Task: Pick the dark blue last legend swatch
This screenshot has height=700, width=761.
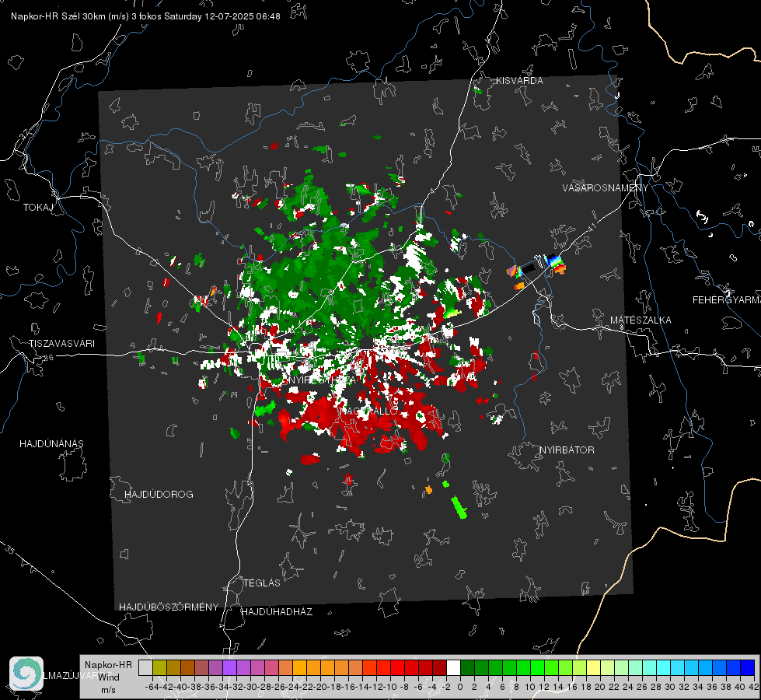Action: point(748,667)
